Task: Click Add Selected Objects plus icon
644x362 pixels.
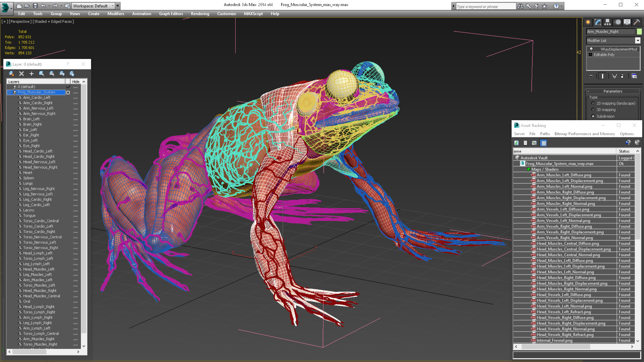Action: pos(32,74)
